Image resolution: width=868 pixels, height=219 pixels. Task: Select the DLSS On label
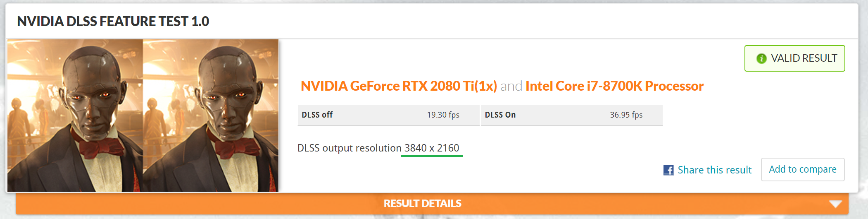tap(500, 115)
